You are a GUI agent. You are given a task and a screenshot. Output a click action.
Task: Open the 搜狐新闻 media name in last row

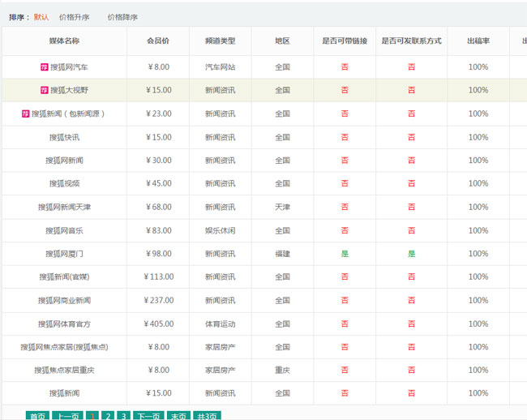tap(64, 393)
